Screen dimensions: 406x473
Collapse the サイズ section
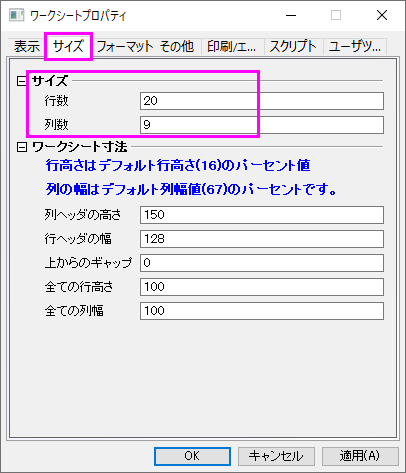(22, 81)
